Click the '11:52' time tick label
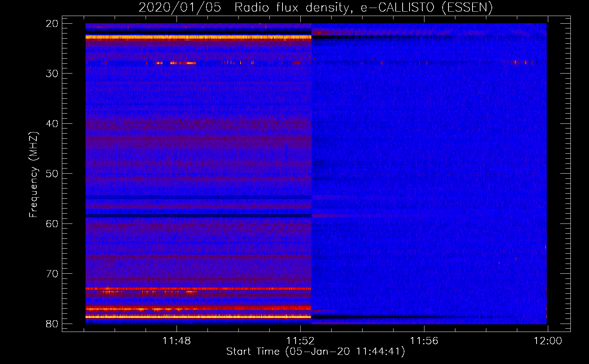Screen dimensions: 589x364 (x=300, y=341)
